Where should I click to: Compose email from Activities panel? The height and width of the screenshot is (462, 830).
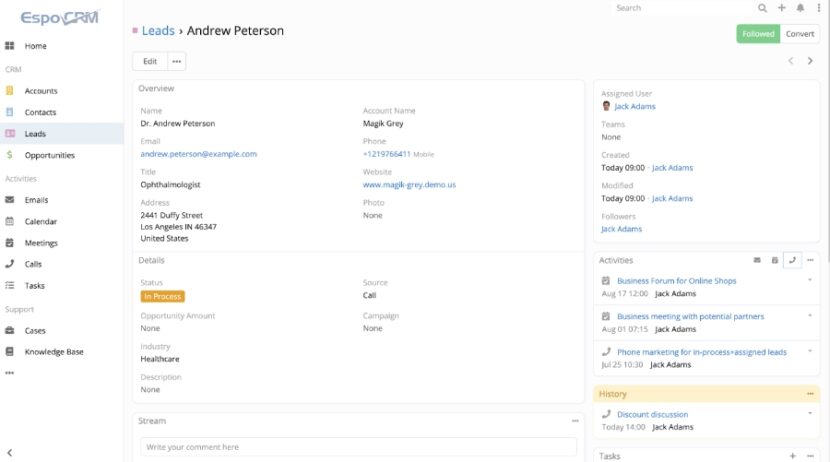click(x=757, y=260)
